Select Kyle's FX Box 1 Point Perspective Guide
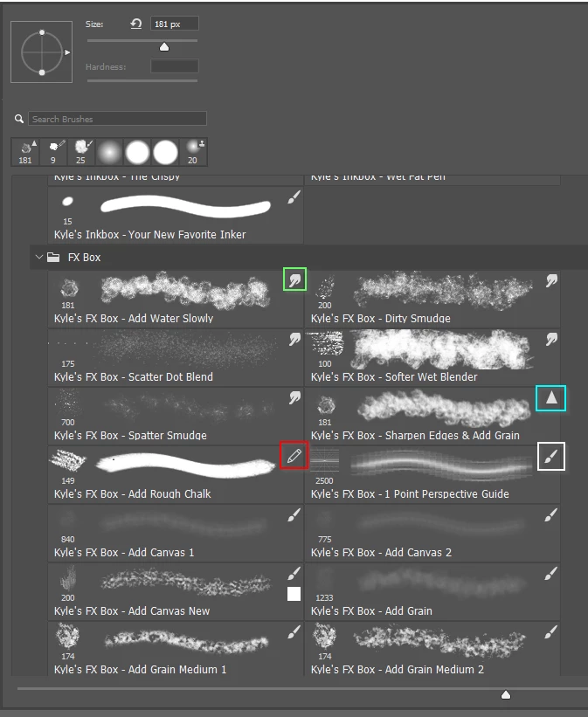This screenshot has width=588, height=717. click(x=432, y=474)
